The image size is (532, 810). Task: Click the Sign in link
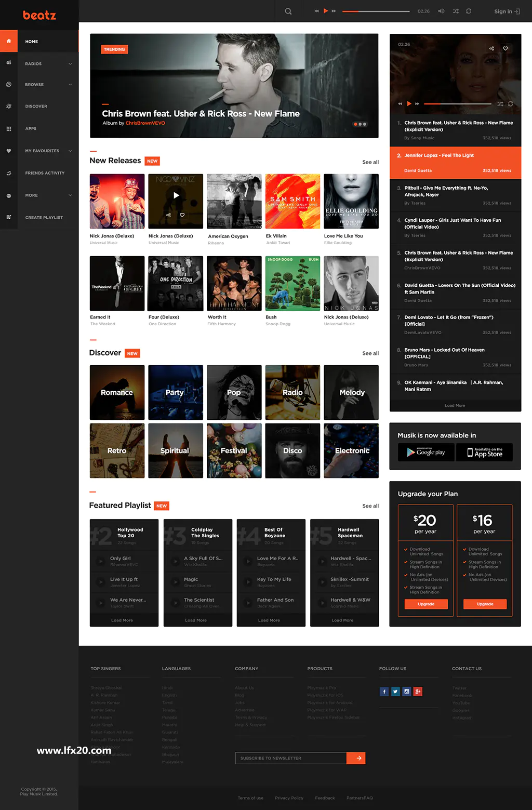[507, 11]
